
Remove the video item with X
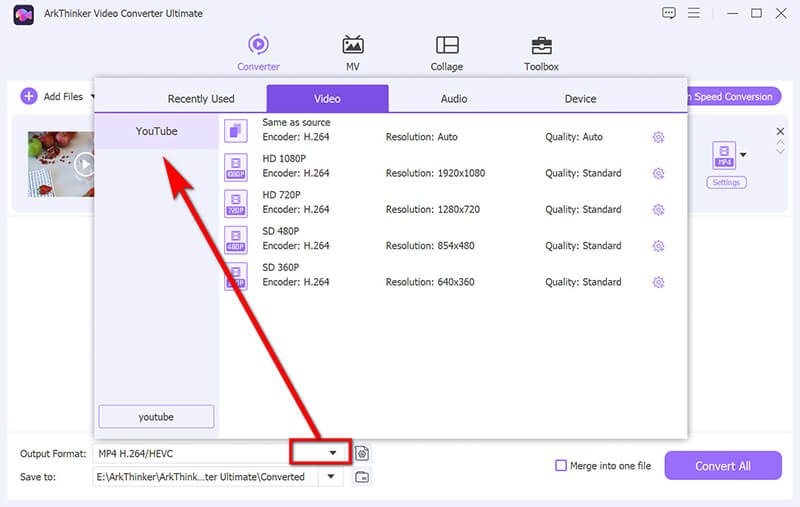780,131
